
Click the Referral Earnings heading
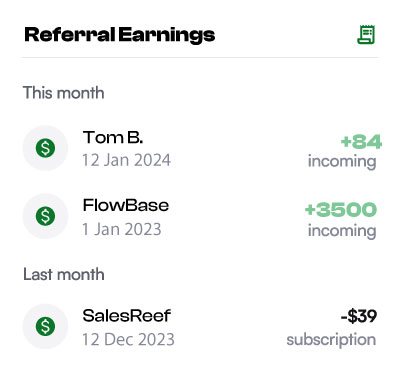coord(120,35)
